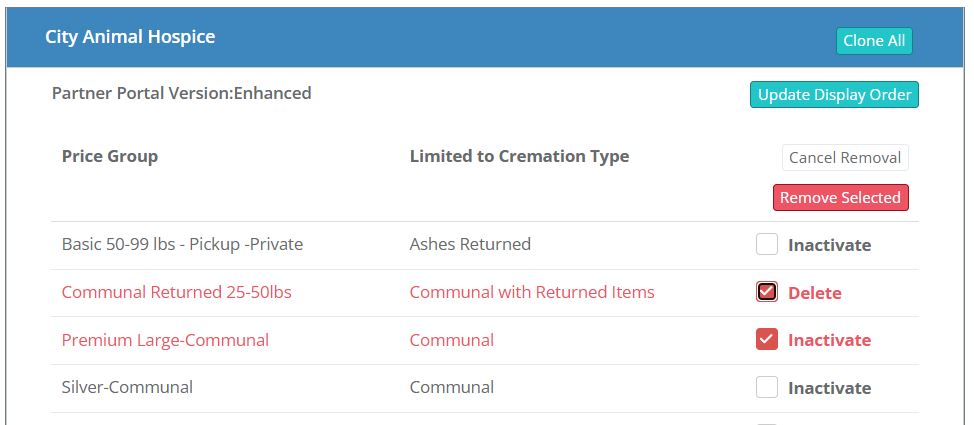Uncheck Delete box for Communal Returned 25-50lbs
This screenshot has width=974, height=425.
pos(767,292)
